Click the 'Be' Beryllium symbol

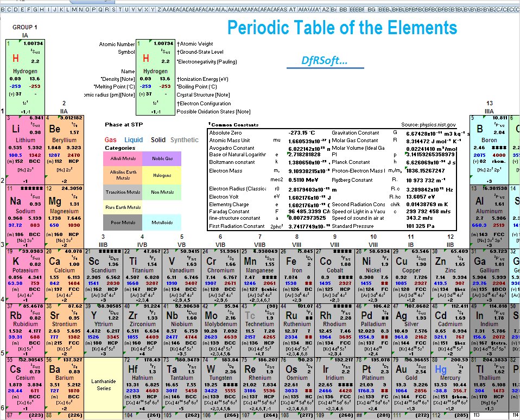pos(55,129)
